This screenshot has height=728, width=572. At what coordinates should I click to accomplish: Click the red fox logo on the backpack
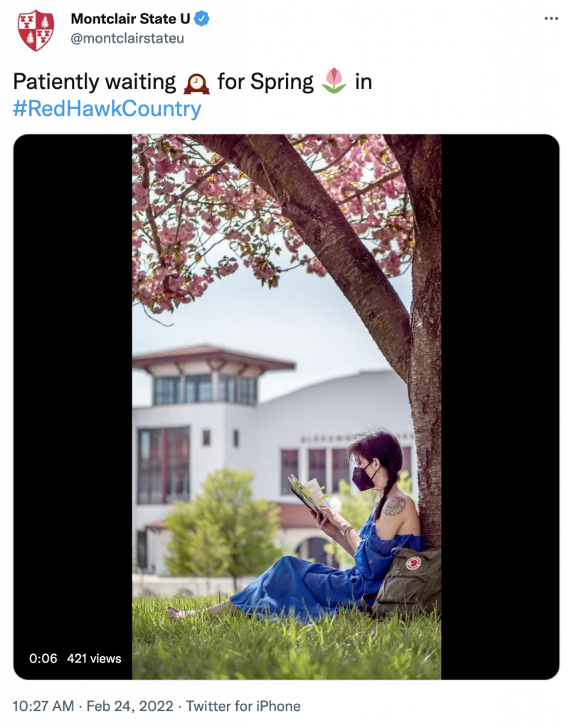413,563
